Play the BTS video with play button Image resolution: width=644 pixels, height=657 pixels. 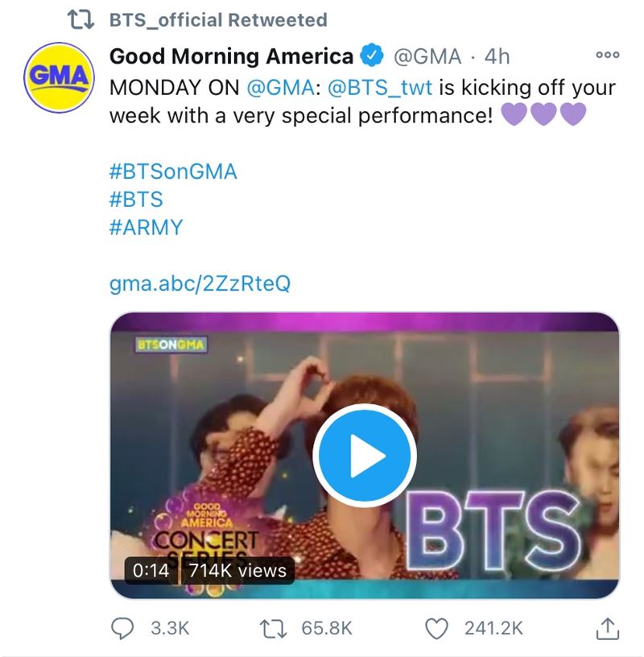[x=365, y=456]
